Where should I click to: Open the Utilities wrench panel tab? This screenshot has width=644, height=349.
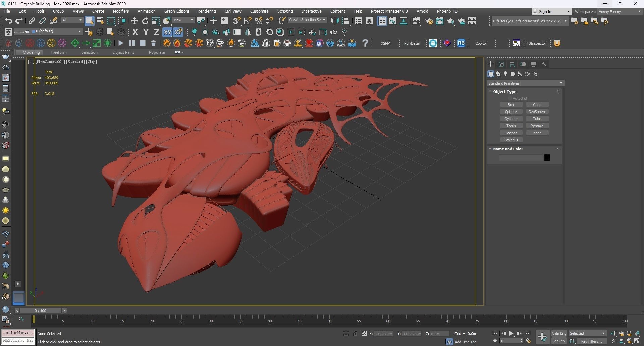click(x=544, y=64)
